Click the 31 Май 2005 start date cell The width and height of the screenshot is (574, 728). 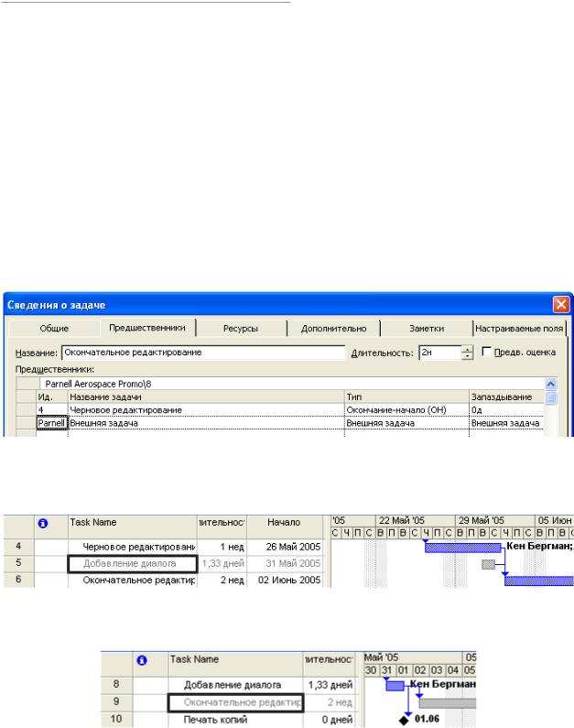(x=285, y=563)
